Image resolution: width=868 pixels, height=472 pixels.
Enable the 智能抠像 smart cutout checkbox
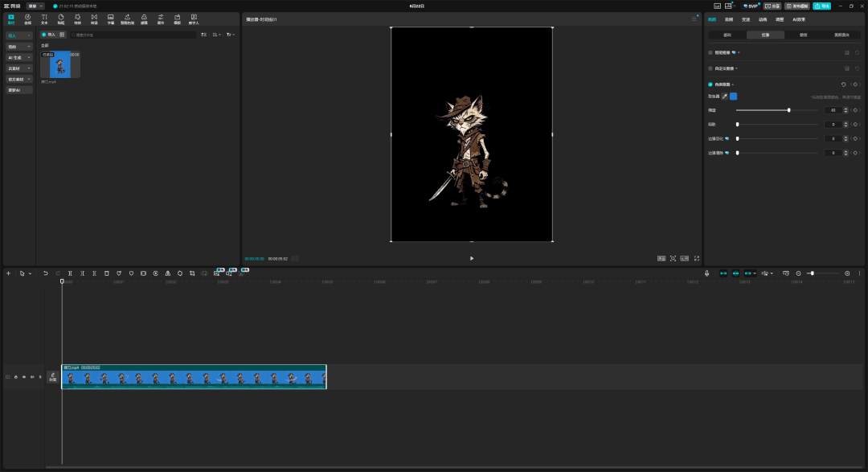click(x=710, y=52)
